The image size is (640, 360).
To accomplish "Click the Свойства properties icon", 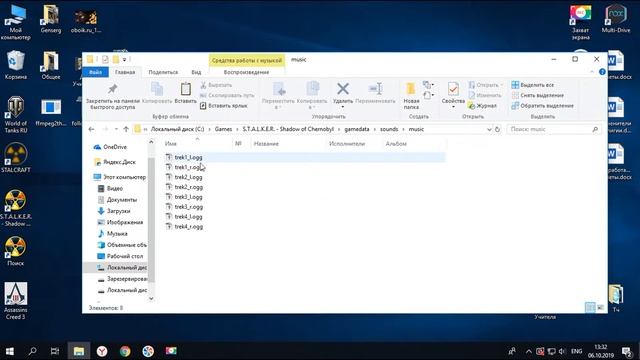I will click(453, 89).
